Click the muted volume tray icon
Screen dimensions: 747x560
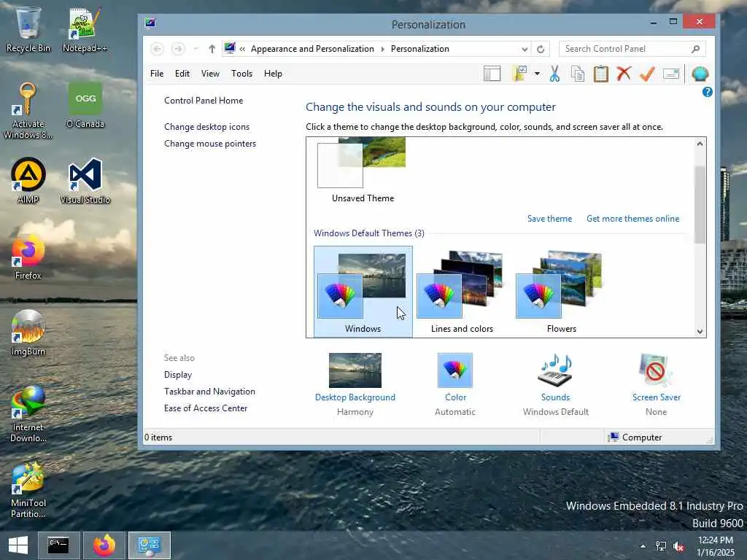(678, 546)
